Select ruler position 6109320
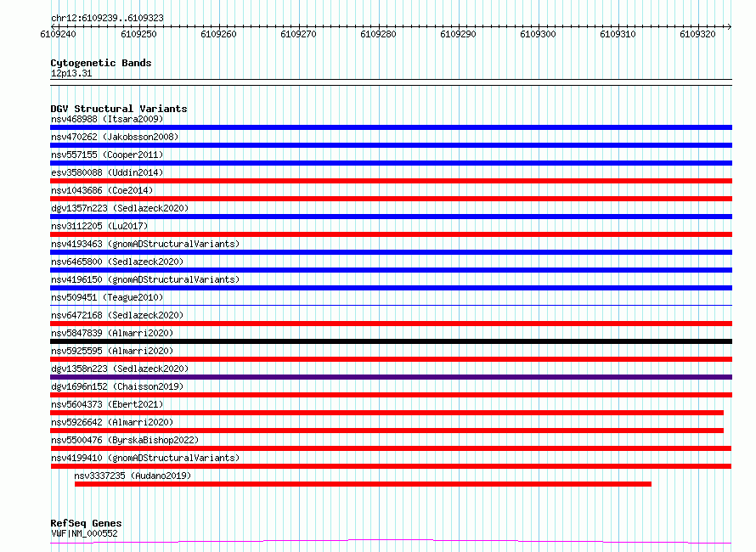 697,34
